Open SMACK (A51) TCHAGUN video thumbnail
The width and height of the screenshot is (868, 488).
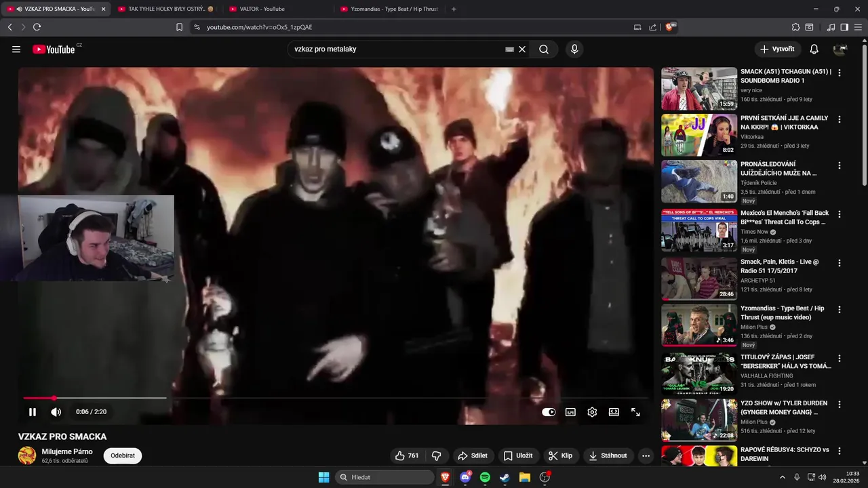[699, 89]
